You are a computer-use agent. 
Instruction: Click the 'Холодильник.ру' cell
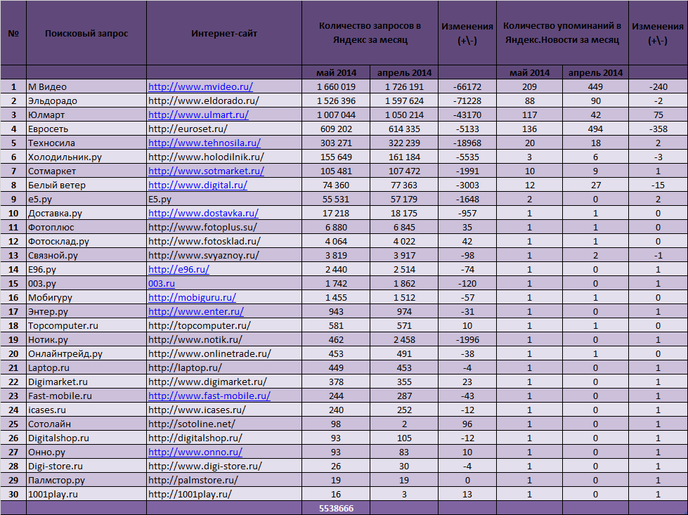[86, 157]
